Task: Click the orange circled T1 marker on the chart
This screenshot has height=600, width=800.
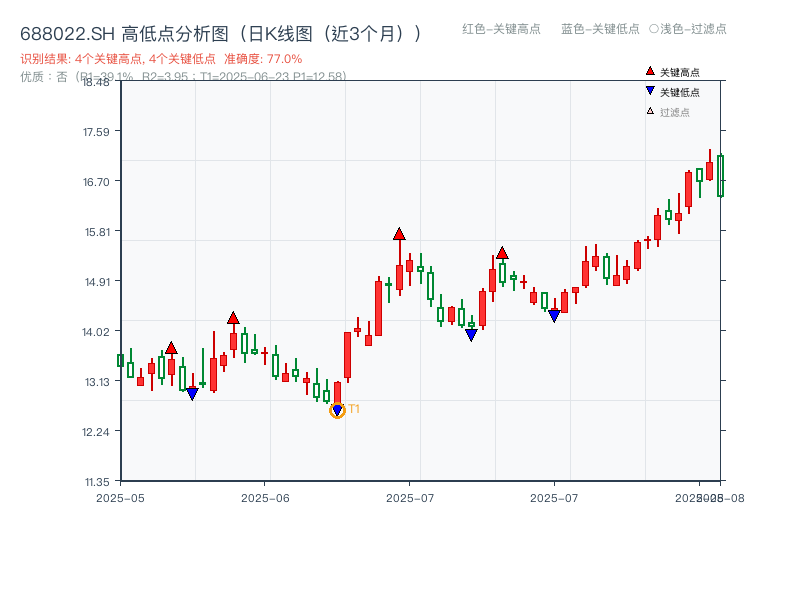Action: tap(338, 409)
